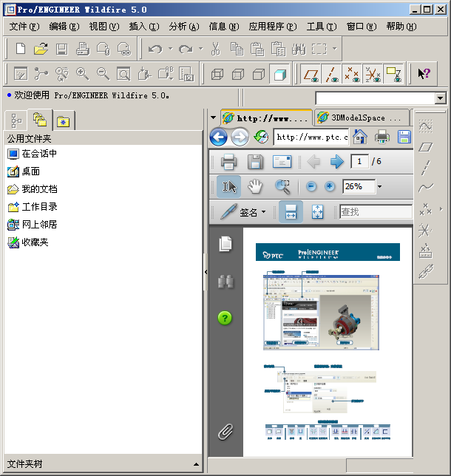Screen dimensions: 451x476
Task: Click the PDF zoom in plus button
Action: coord(330,187)
